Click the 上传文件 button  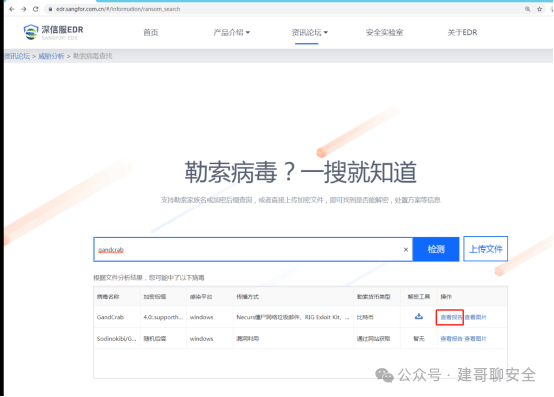[485, 249]
